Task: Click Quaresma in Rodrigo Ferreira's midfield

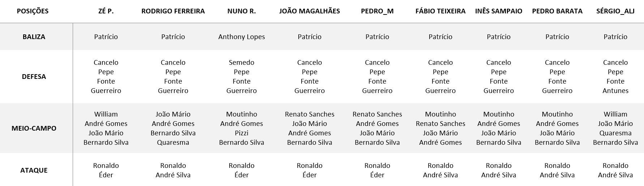Action: click(x=173, y=143)
